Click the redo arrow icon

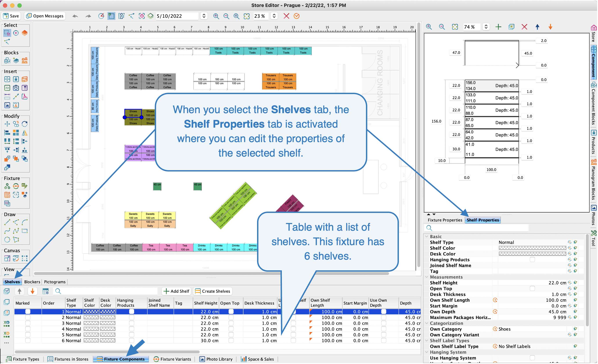point(88,16)
